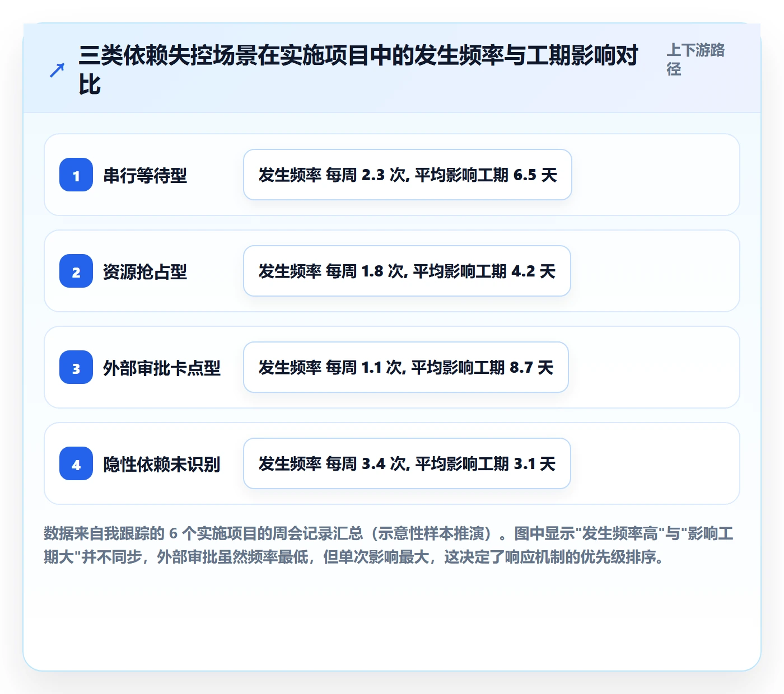Select the 每周 1.8 次 frequency box
Screen dimensions: 784x694
pos(407,271)
